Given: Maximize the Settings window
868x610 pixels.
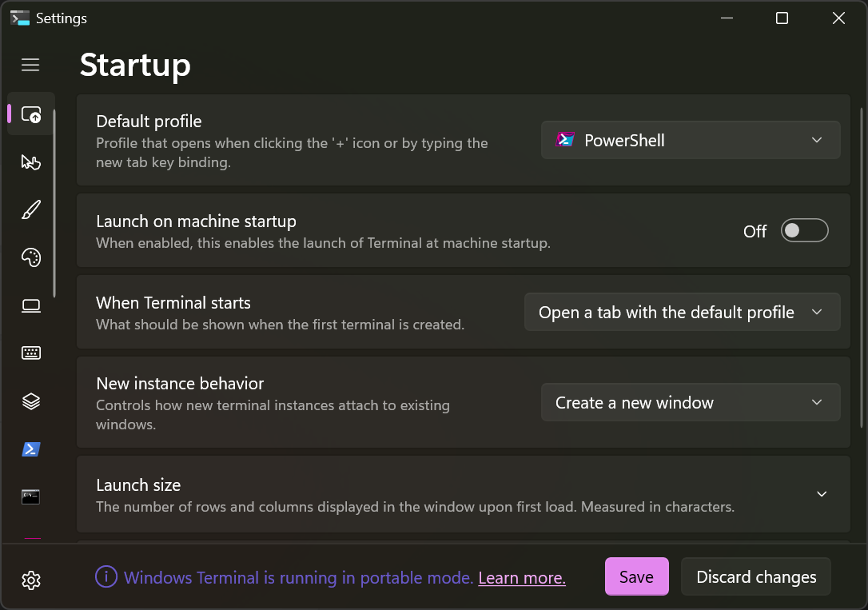Looking at the screenshot, I should coord(782,18).
